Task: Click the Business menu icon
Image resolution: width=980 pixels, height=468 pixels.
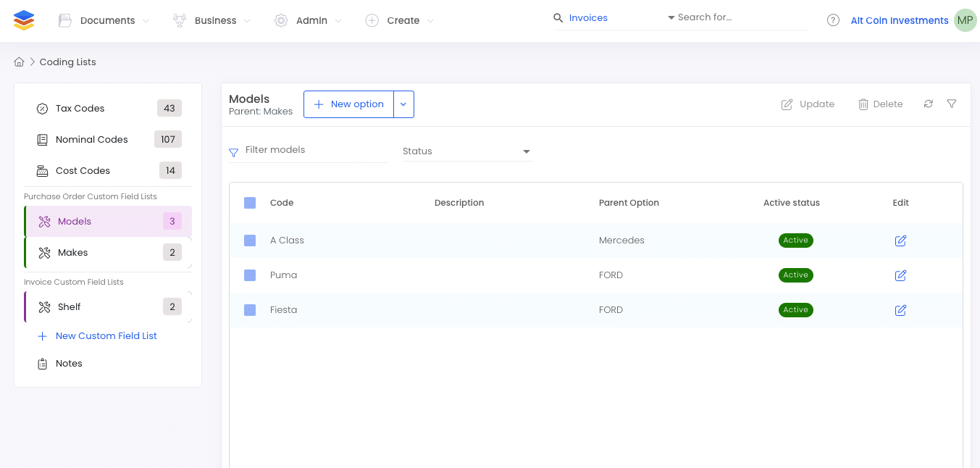Action: coord(180,21)
